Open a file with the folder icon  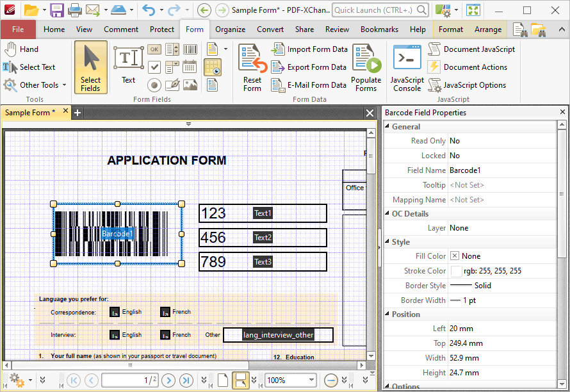[x=31, y=10]
